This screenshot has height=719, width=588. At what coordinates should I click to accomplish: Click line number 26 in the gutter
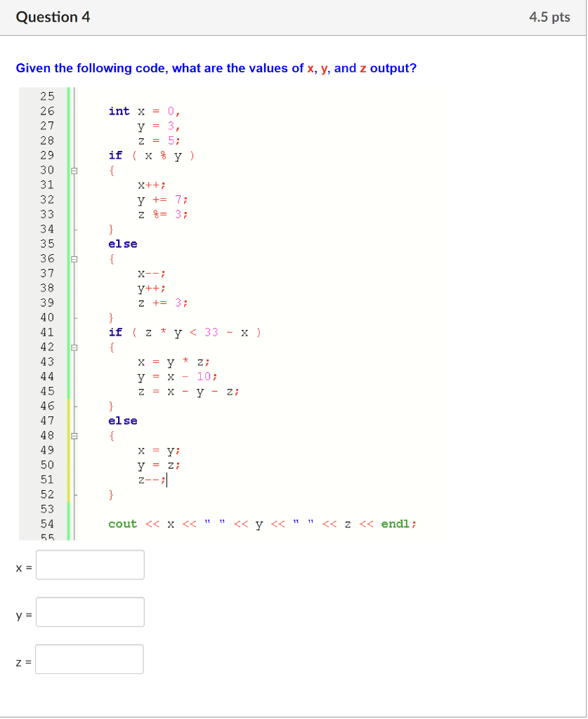coord(47,112)
